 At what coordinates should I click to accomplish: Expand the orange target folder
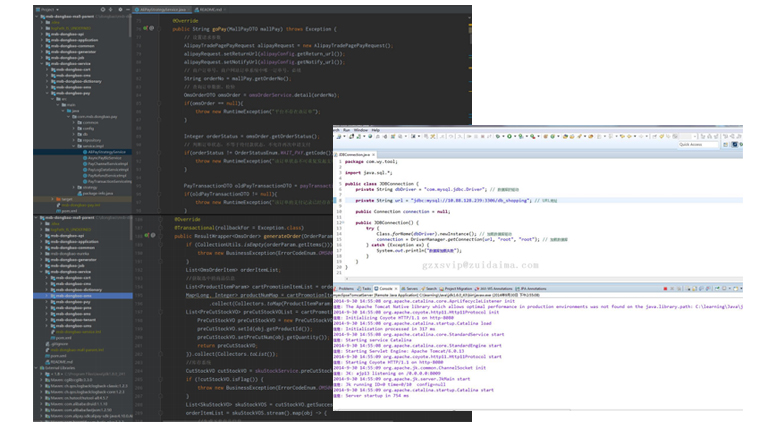52,199
